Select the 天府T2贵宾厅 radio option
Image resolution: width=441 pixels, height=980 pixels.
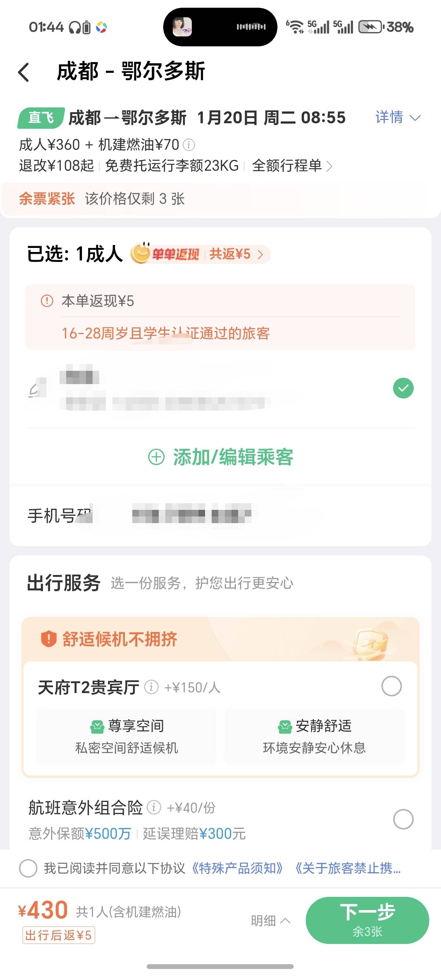tap(391, 686)
